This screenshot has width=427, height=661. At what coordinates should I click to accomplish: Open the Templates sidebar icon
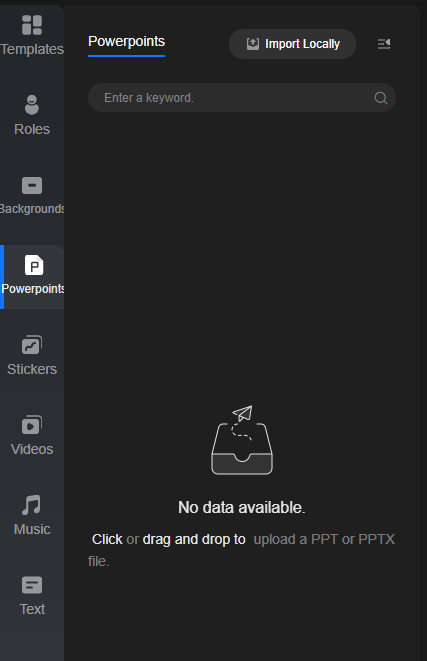[x=32, y=25]
